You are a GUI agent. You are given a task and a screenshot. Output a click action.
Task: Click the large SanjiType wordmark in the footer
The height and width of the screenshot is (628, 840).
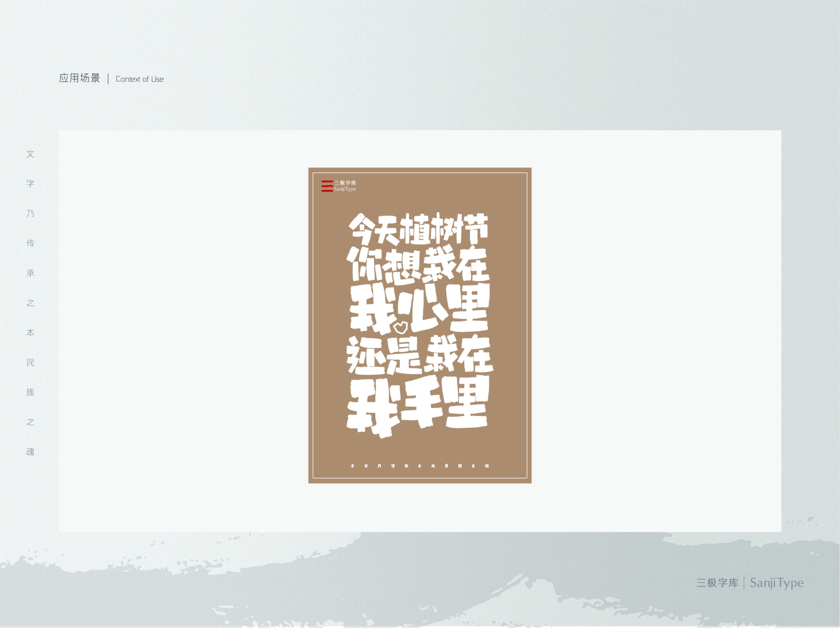[777, 583]
